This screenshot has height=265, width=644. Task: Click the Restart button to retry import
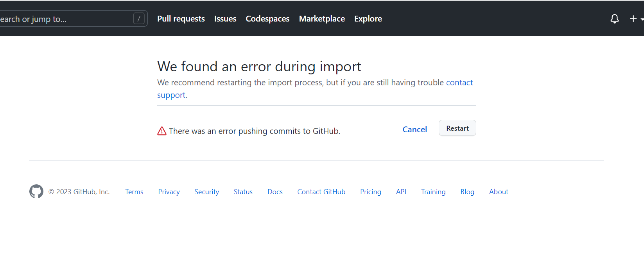point(457,128)
